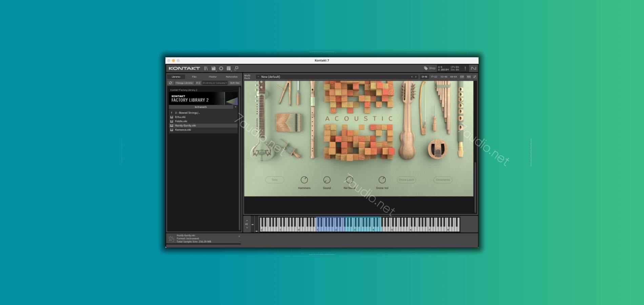Toggle the Solo button
Screen dimensions: 644x305
coord(275,180)
